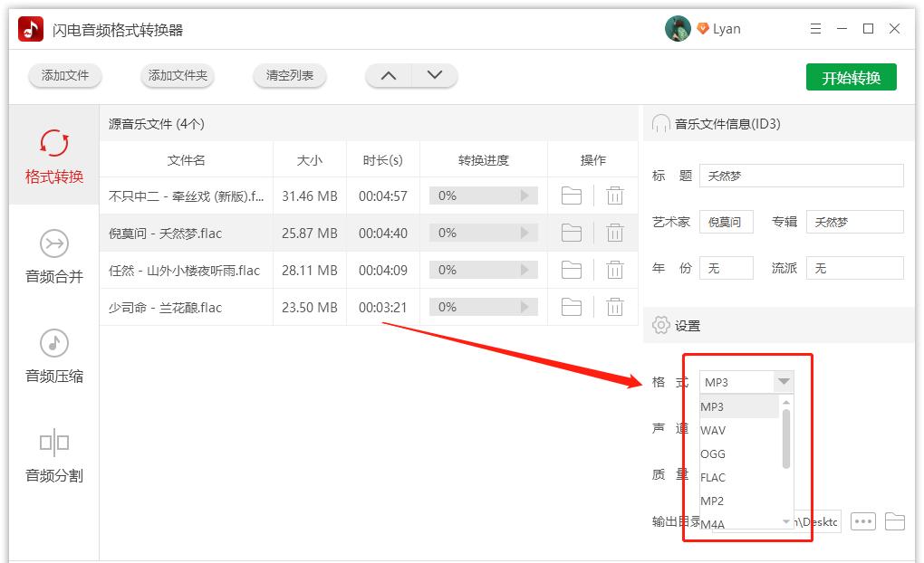Browse output directory with folder icon
Screen dimensions: 924x563
click(x=895, y=520)
